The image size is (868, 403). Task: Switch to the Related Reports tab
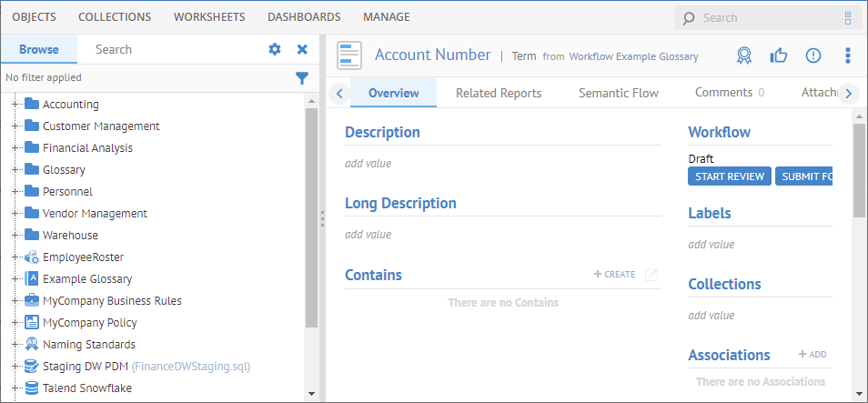pos(498,93)
